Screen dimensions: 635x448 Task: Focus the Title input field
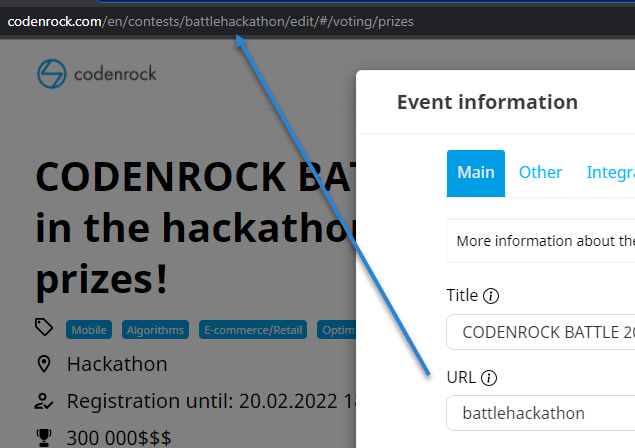tap(541, 332)
